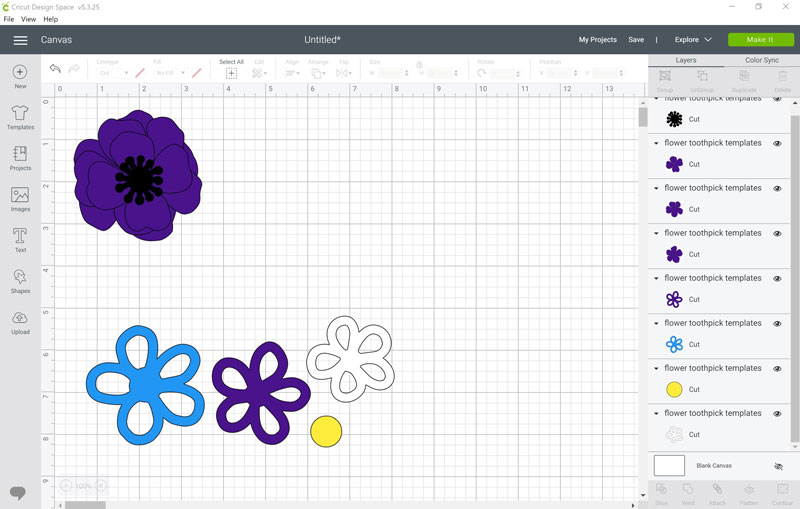Screen dimensions: 800x509
Task: Switch to the Color Sync tab
Action: [x=761, y=60]
